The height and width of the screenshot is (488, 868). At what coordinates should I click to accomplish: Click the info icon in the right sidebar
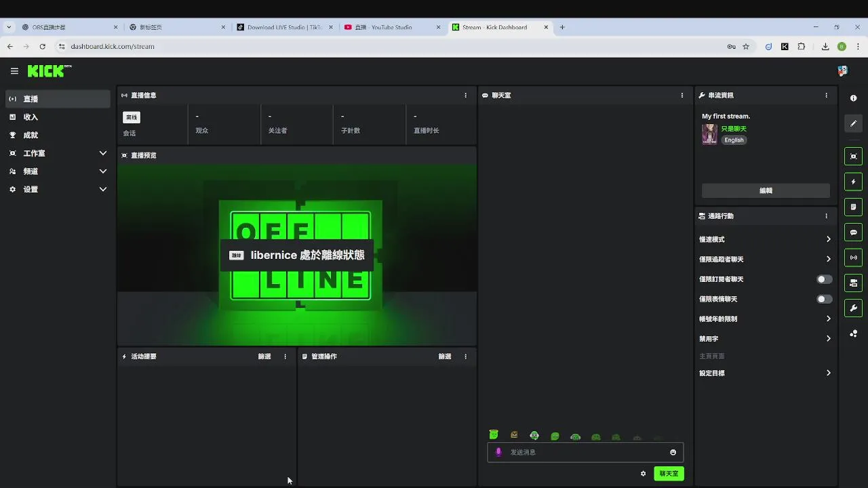point(853,98)
